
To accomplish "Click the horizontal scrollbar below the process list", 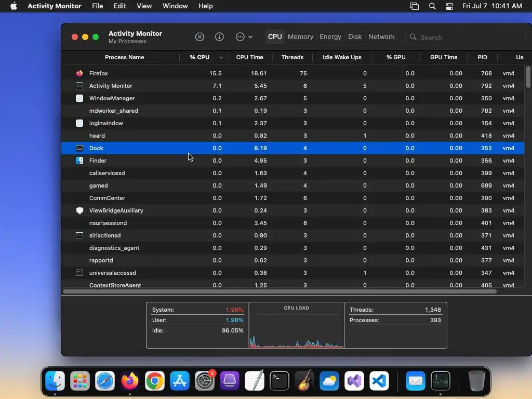I will (x=280, y=291).
